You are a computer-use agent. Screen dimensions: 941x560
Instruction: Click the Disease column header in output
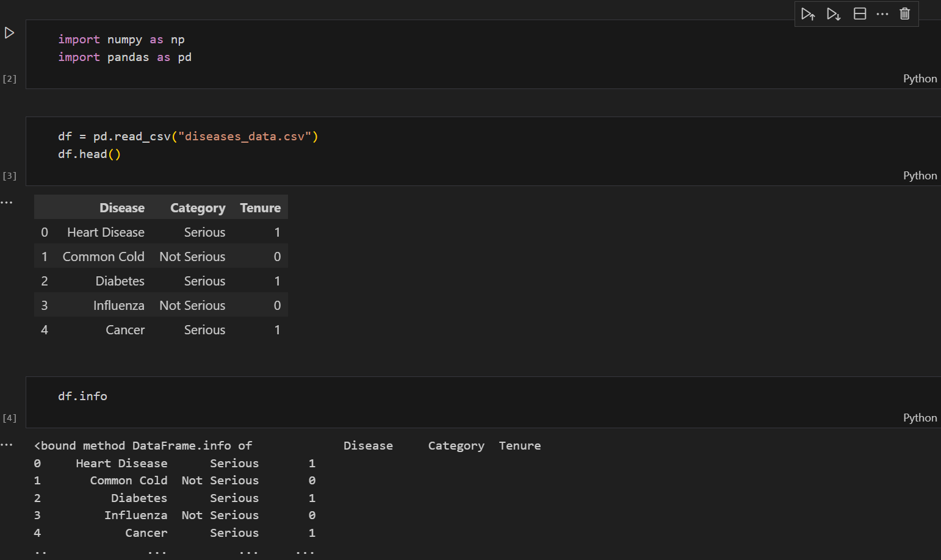click(x=122, y=207)
